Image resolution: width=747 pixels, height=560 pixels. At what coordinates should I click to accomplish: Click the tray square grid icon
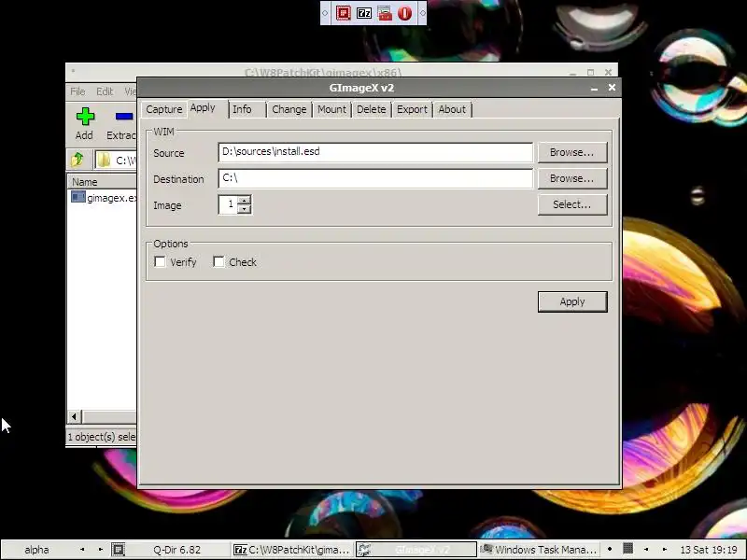pyautogui.click(x=627, y=549)
